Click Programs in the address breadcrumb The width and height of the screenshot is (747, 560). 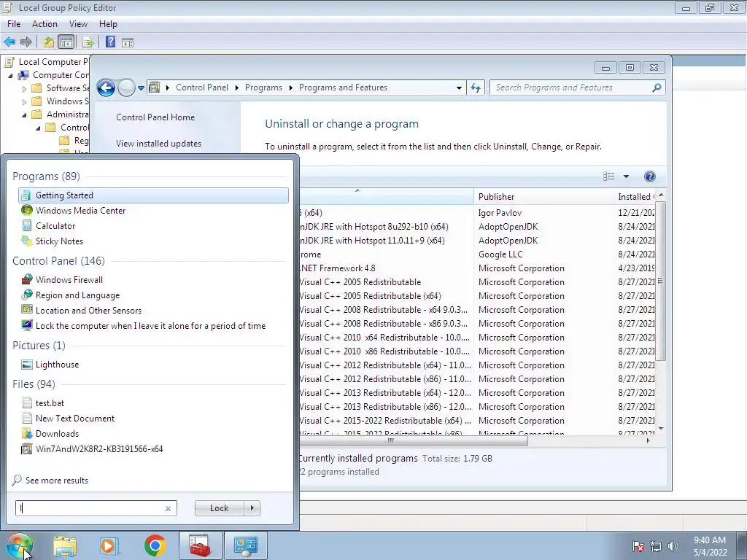pyautogui.click(x=263, y=87)
